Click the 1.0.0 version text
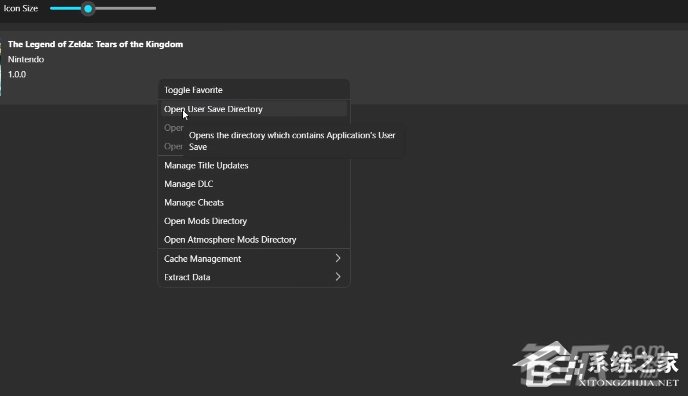 17,74
